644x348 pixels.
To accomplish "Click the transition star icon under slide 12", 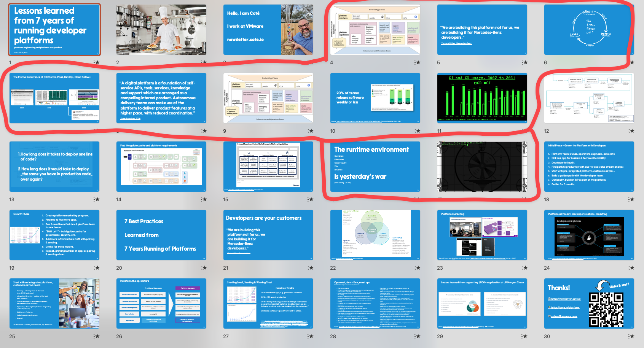I will tap(632, 131).
